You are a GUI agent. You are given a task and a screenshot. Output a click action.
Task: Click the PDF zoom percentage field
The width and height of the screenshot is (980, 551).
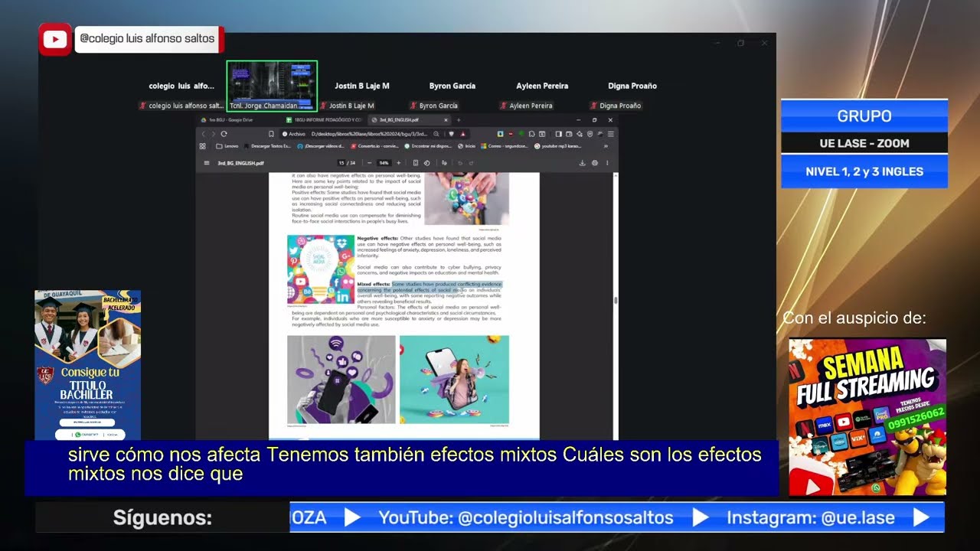384,163
